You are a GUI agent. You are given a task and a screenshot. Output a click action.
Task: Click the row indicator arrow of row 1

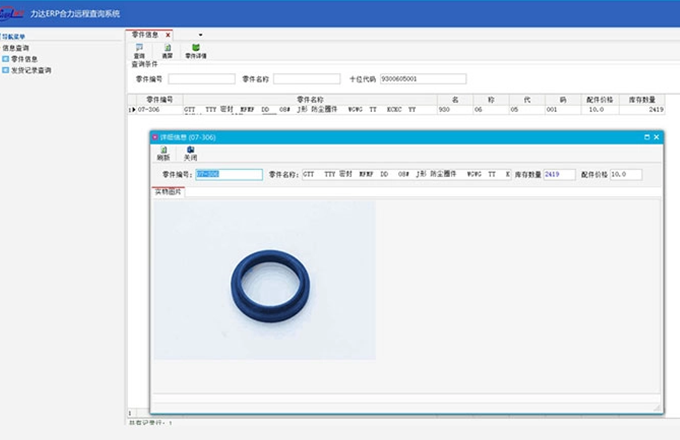[132, 110]
